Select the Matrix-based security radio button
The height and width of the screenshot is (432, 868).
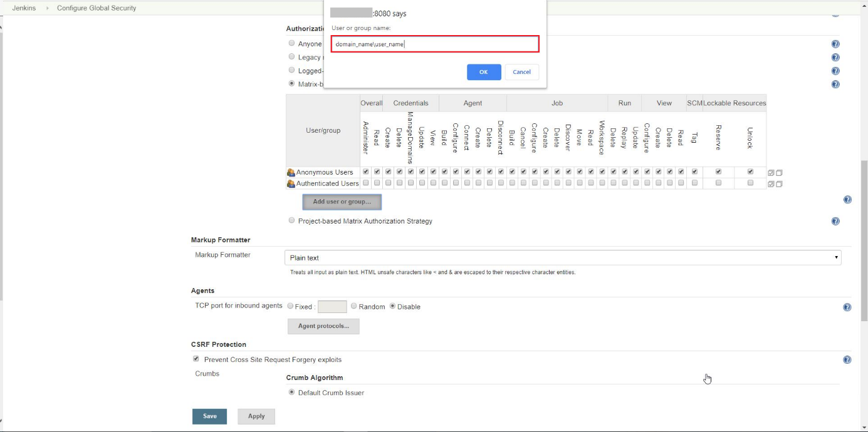click(x=291, y=83)
